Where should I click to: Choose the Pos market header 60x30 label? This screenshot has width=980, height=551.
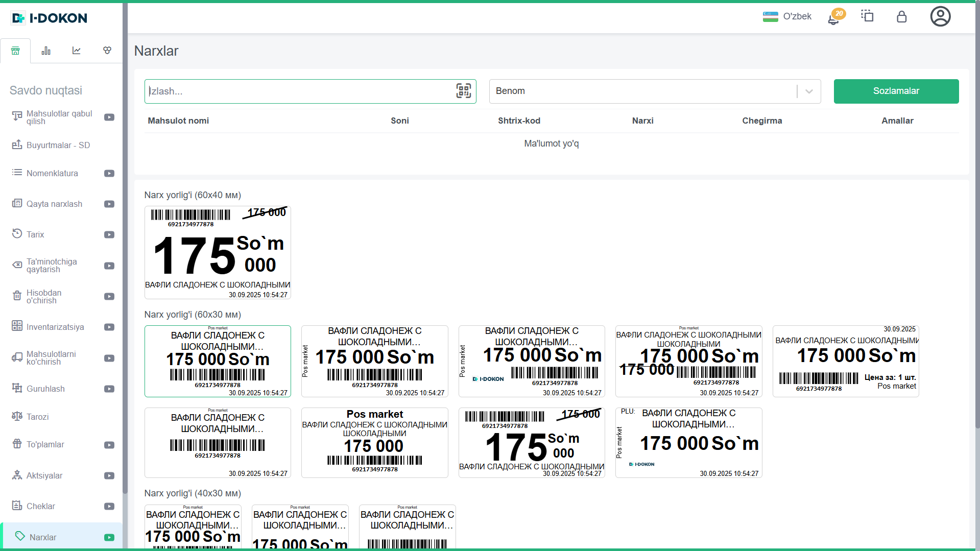374,443
